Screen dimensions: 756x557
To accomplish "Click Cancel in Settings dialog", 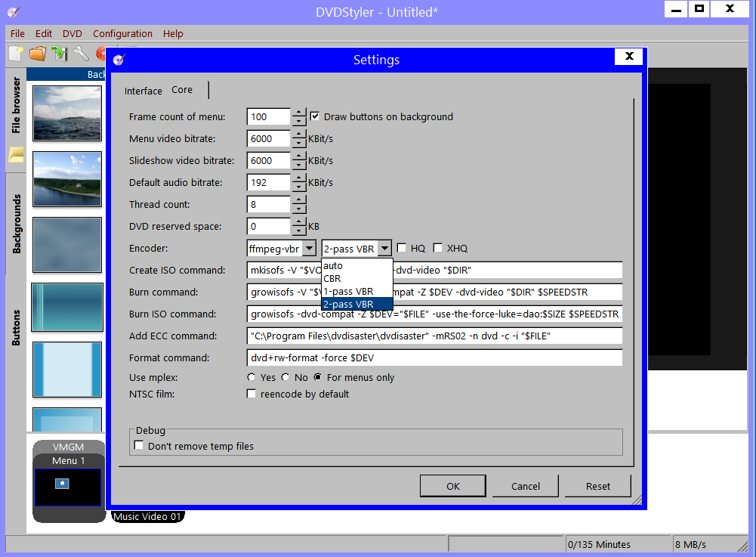I will 525,486.
